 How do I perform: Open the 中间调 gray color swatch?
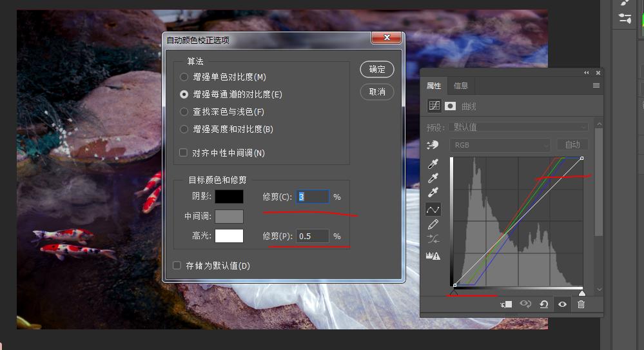[x=229, y=217]
